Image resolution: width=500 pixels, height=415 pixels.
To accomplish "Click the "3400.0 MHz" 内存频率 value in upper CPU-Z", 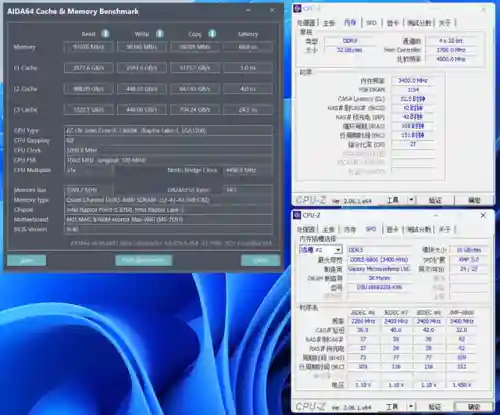I will click(413, 81).
